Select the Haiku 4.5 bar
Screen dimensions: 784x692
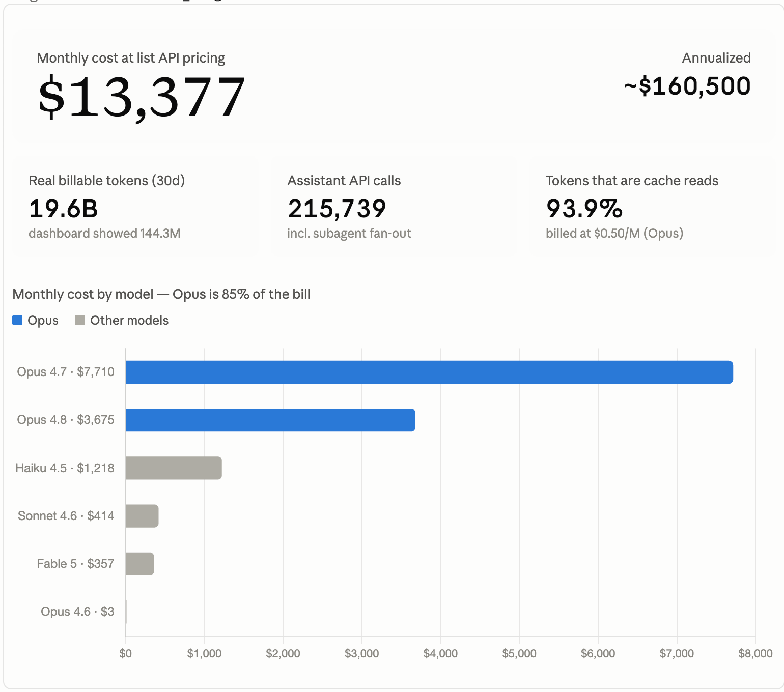174,468
